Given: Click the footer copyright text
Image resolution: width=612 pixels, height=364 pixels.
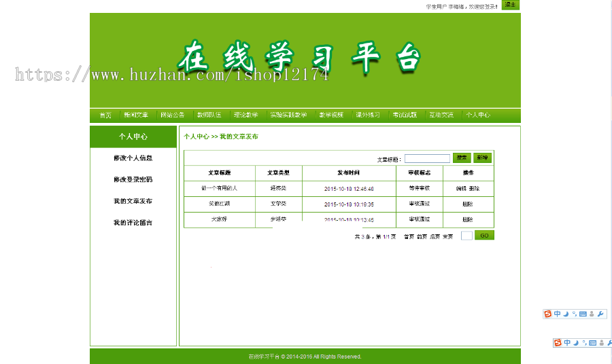Looking at the screenshot, I should [305, 357].
